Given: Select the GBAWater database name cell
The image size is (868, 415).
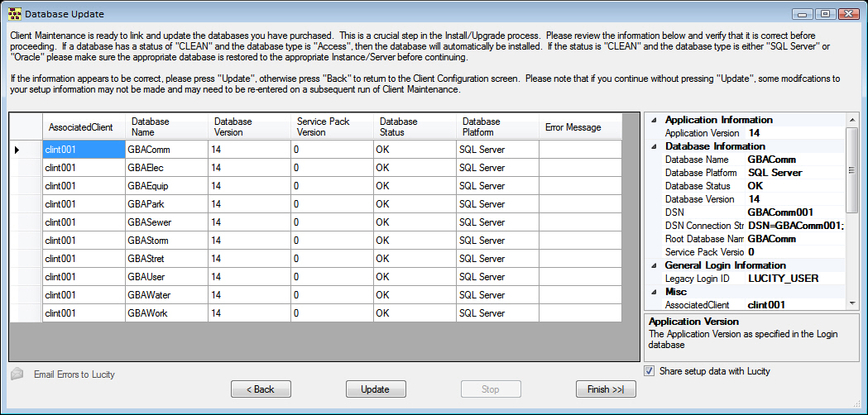Looking at the screenshot, I should [x=166, y=295].
